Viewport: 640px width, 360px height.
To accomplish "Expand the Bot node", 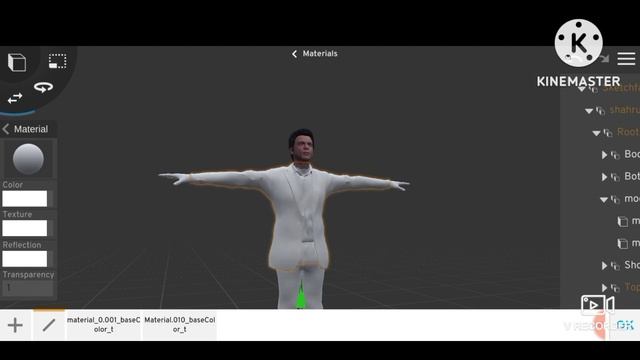I will click(x=604, y=177).
